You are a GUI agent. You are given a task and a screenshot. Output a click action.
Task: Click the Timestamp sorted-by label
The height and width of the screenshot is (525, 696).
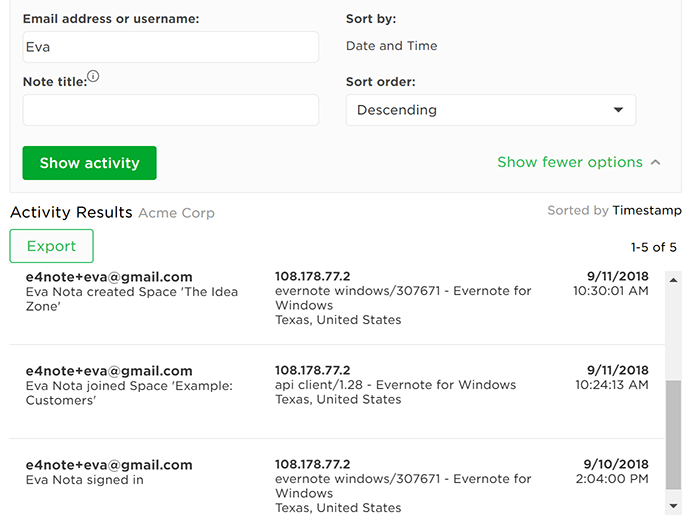647,211
